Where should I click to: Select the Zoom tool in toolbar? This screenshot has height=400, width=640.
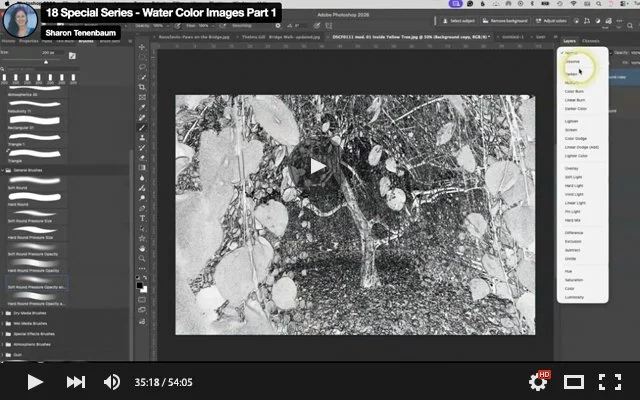click(x=142, y=258)
